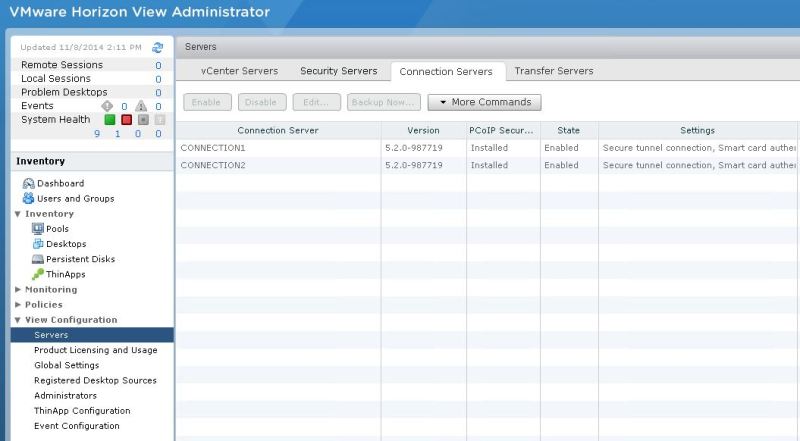Image resolution: width=800 pixels, height=441 pixels.
Task: Open ThinApp Configuration
Action: tap(82, 411)
